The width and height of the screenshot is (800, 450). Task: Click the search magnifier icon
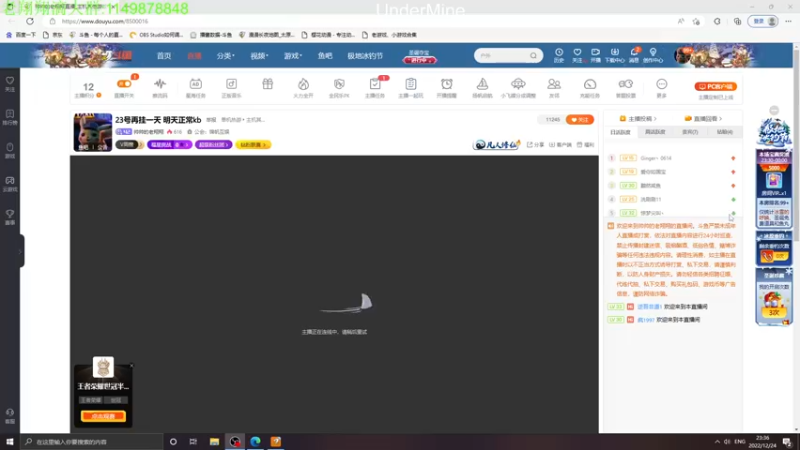click(533, 56)
